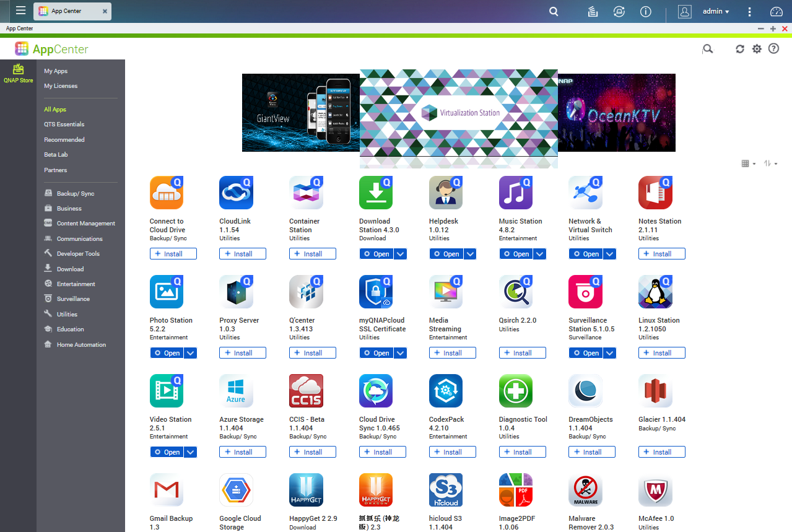The width and height of the screenshot is (792, 532).
Task: Select the Azure Storage app icon
Action: click(x=236, y=391)
